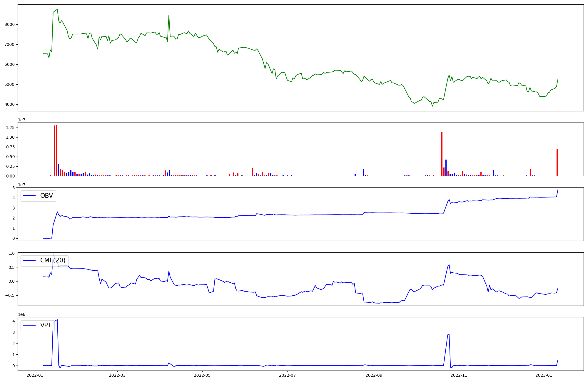This screenshot has width=588, height=382.
Task: Click the 0.5 tick on the CMF axis
Action: 12,267
